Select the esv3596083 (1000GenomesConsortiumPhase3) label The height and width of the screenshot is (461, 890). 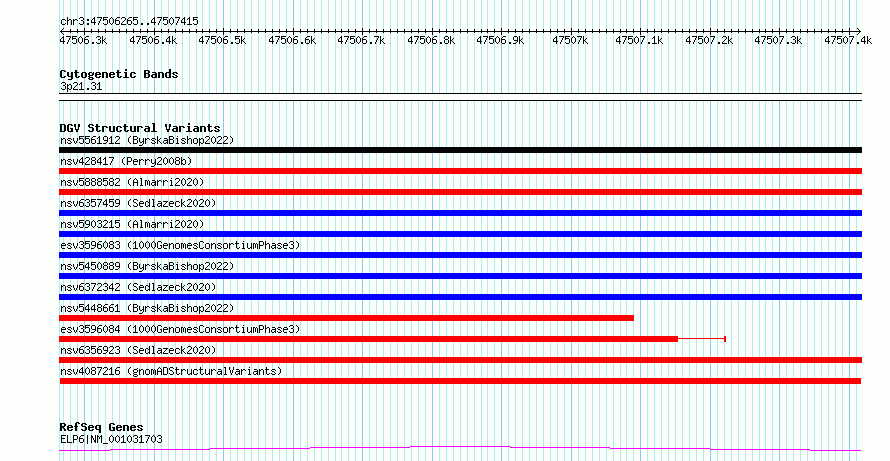click(180, 245)
